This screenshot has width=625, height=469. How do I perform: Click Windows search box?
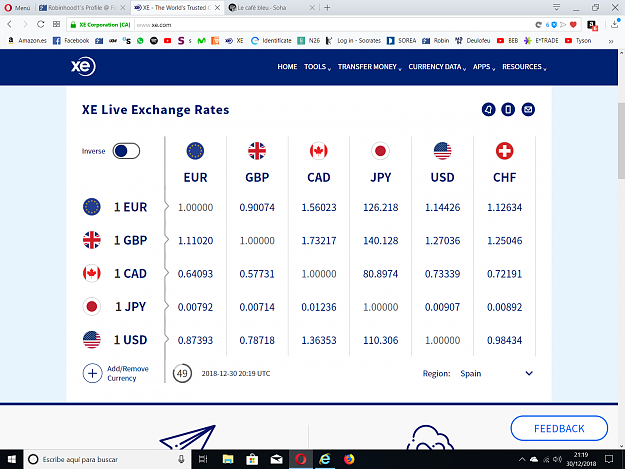coord(108,459)
